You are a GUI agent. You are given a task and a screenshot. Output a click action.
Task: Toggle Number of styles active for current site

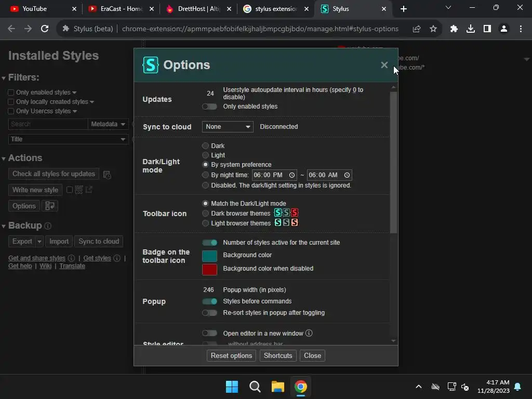209,243
